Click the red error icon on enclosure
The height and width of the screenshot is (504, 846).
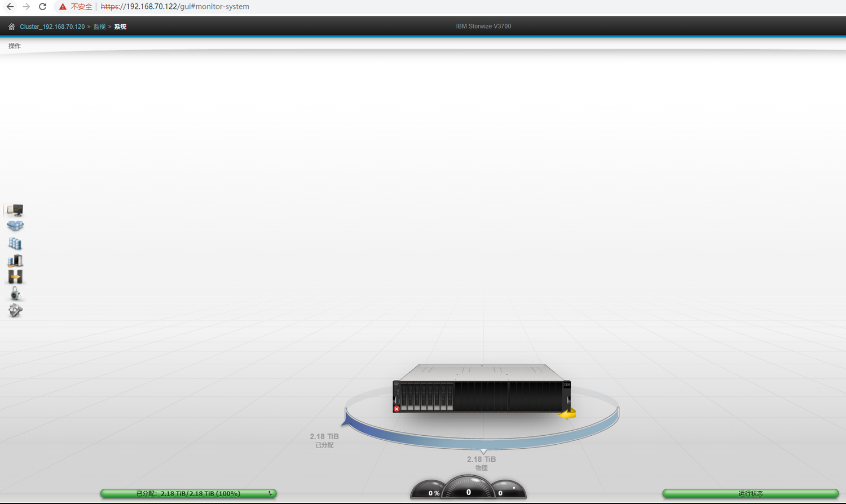[396, 409]
